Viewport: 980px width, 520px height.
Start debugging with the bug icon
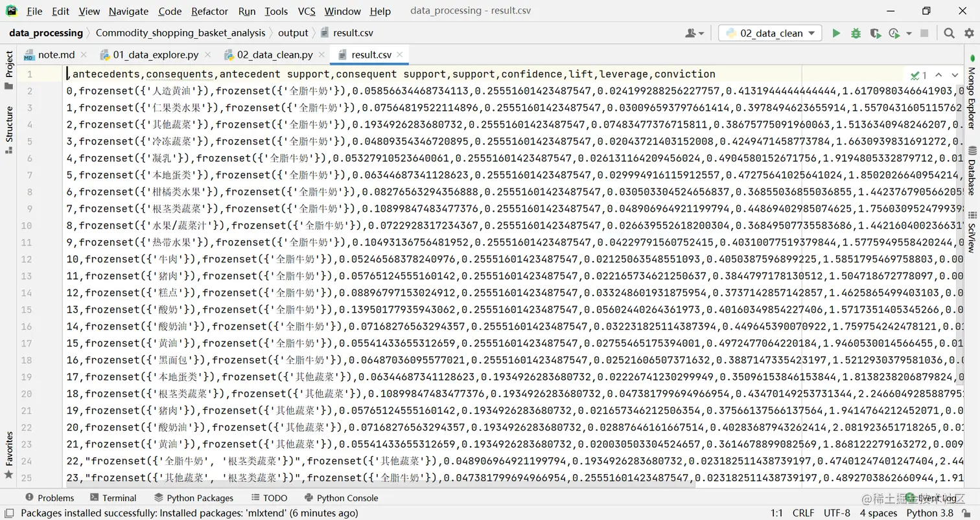tap(856, 33)
